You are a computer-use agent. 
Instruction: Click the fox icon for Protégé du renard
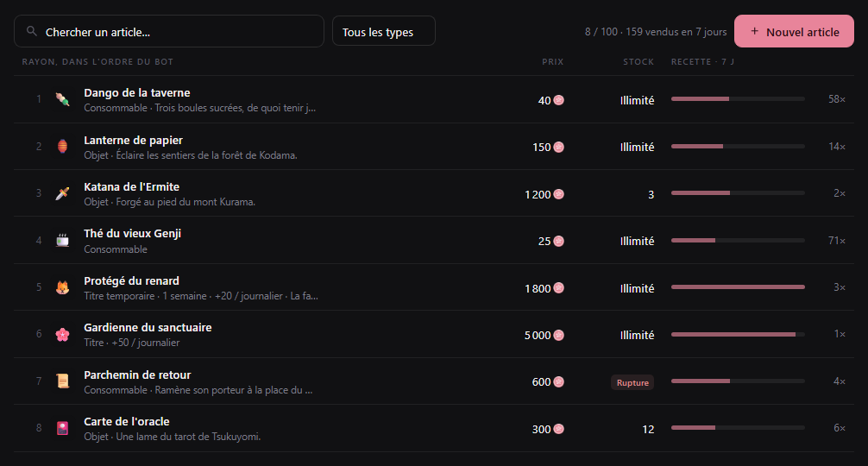coord(62,287)
